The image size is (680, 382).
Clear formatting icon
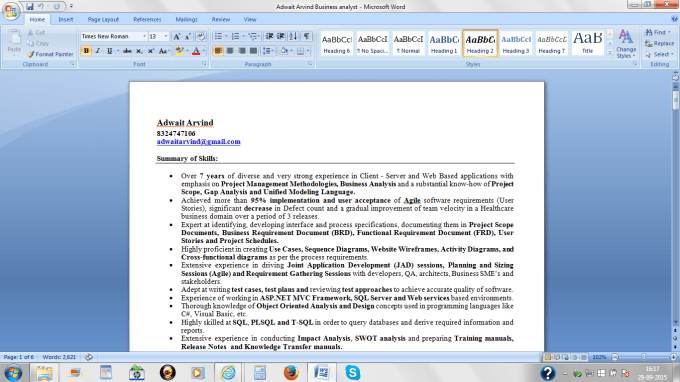201,36
